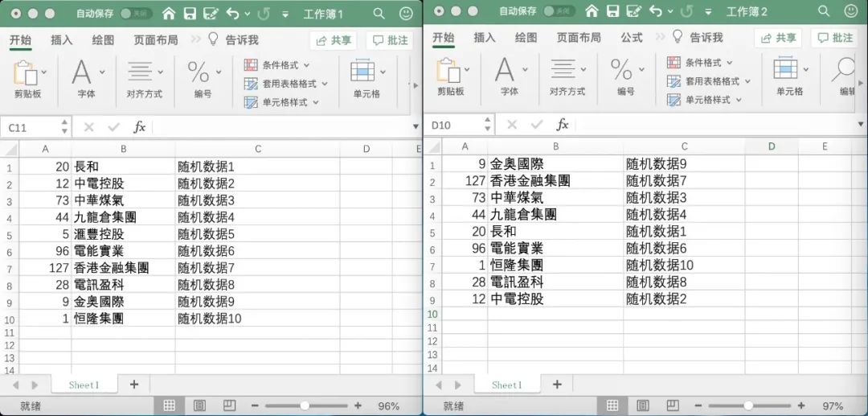The height and width of the screenshot is (416, 868).
Task: Open quick access toolbar customize arrow in 工作簿1
Action: click(x=285, y=14)
